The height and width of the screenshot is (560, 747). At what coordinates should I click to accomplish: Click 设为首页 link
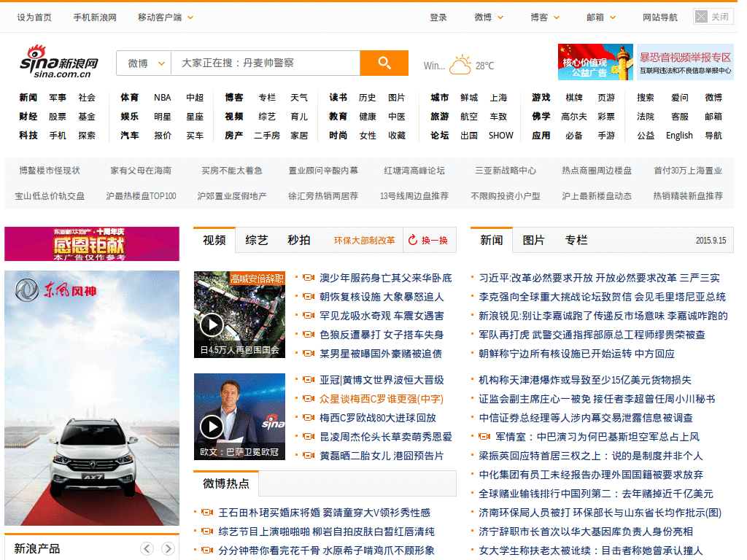34,17
